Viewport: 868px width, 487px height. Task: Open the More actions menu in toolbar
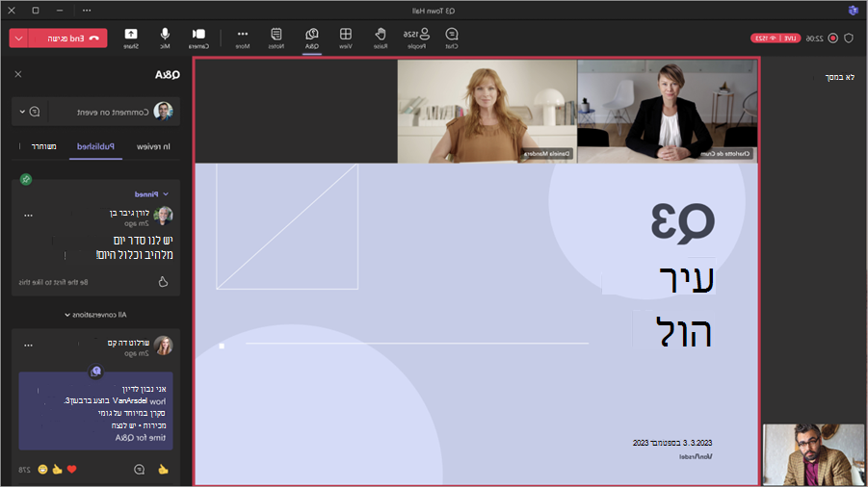click(243, 38)
